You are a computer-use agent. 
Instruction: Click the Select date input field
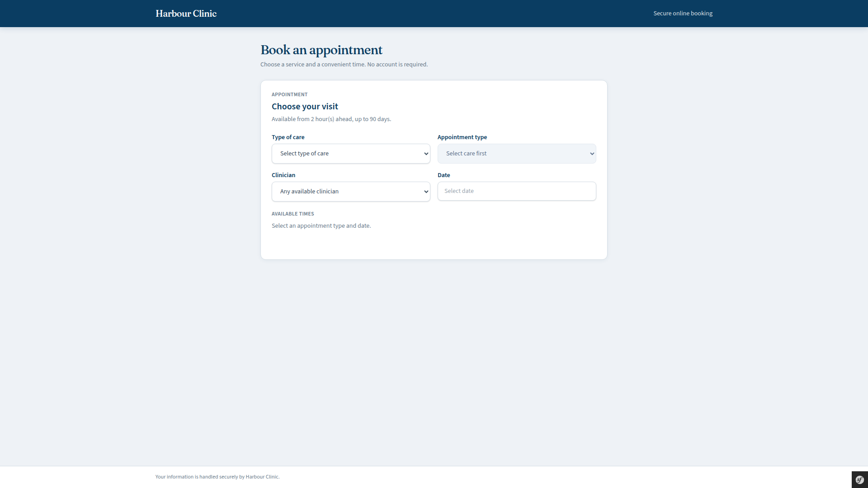[x=517, y=191]
